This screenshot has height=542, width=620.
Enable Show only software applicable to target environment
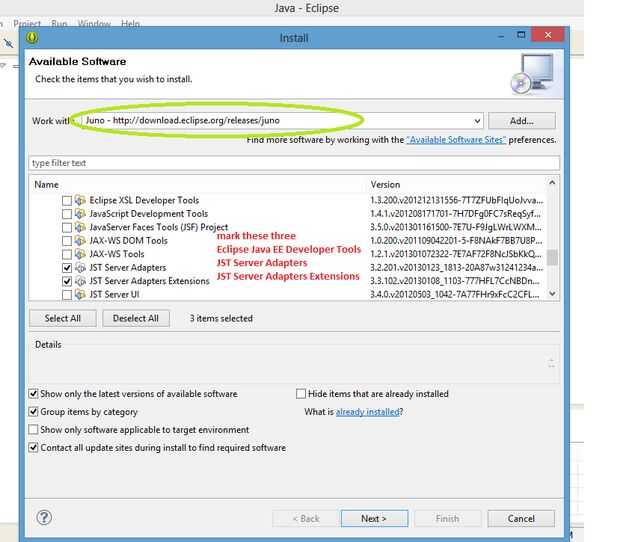pyautogui.click(x=34, y=429)
